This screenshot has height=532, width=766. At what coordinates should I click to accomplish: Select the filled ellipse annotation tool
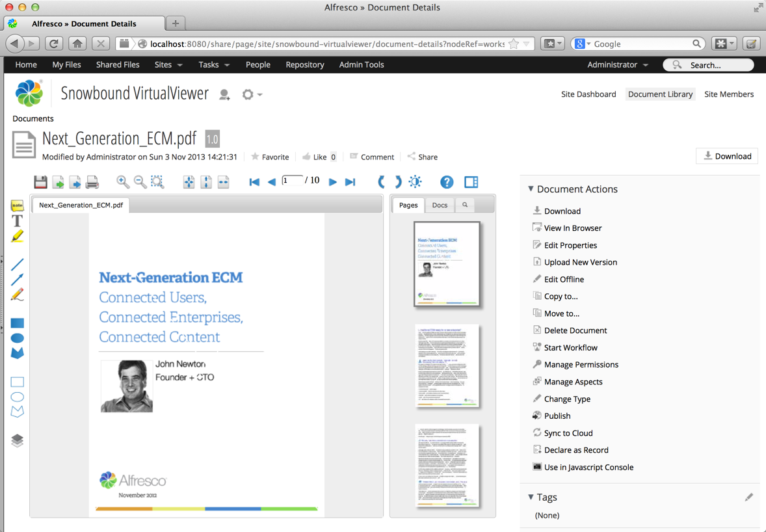pos(17,338)
